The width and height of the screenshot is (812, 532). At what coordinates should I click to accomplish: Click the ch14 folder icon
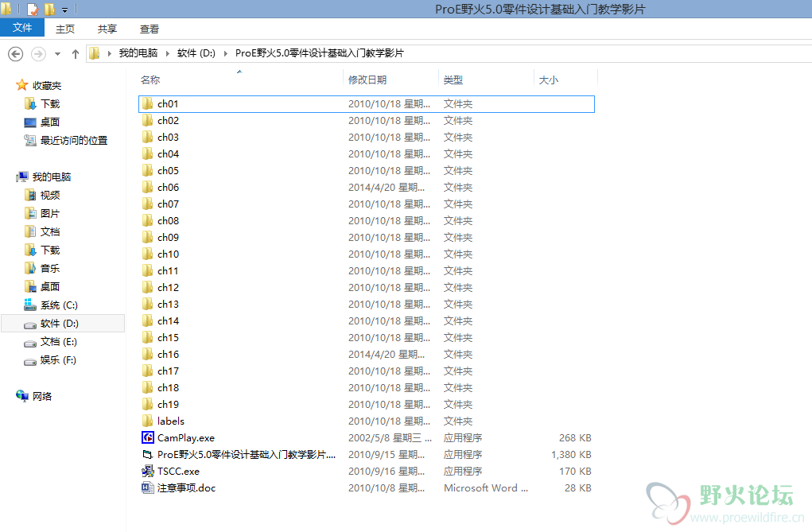pyautogui.click(x=148, y=320)
